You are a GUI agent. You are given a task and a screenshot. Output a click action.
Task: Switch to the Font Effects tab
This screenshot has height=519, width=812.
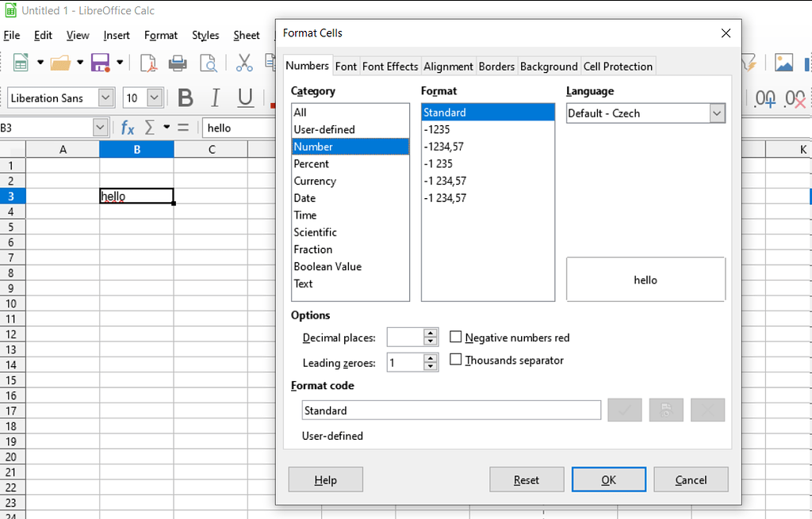(x=390, y=67)
